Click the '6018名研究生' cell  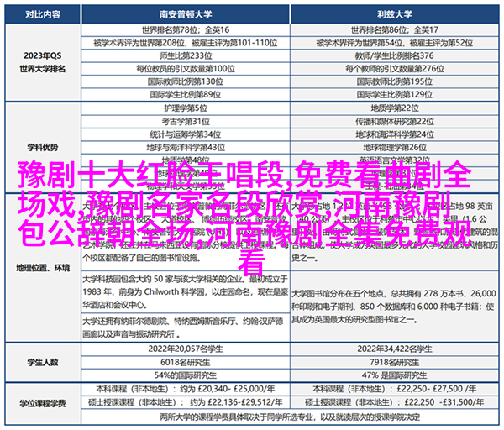(186, 363)
